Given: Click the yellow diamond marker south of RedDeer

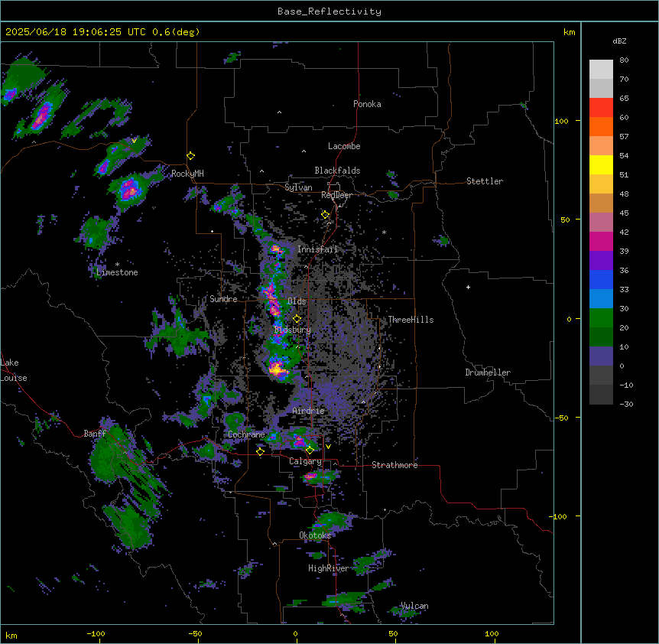Looking at the screenshot, I should tap(325, 215).
